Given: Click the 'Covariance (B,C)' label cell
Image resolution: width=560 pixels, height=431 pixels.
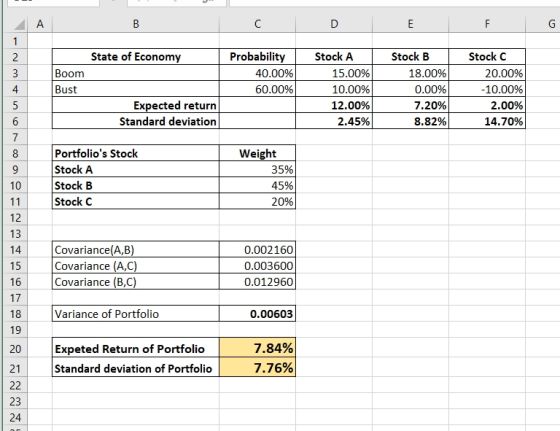Looking at the screenshot, I should tap(136, 282).
